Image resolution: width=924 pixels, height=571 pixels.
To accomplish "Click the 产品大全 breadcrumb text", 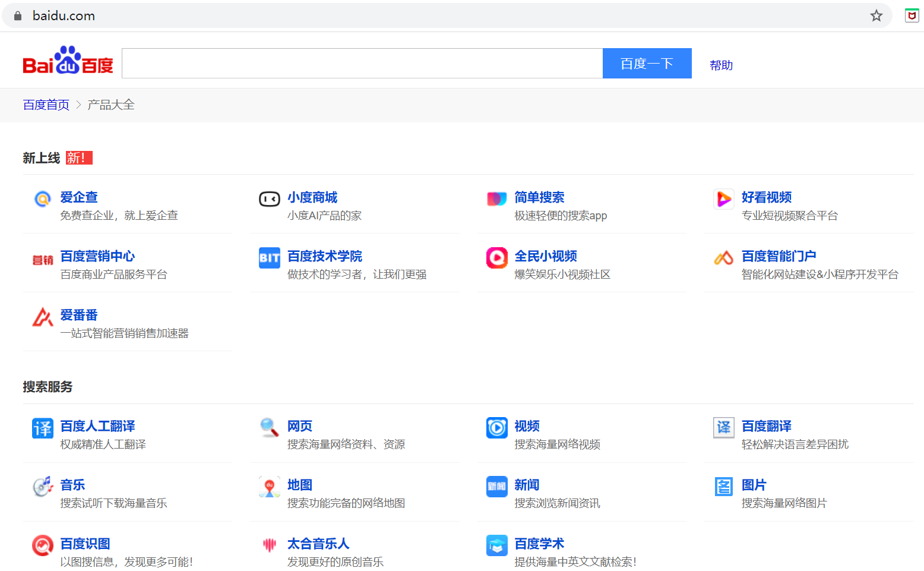I will coord(111,105).
